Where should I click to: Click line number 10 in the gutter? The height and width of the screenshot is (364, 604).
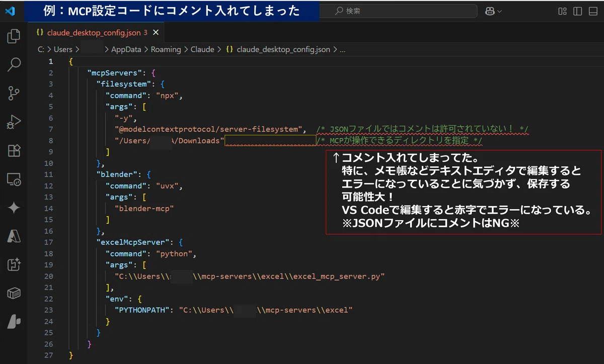pyautogui.click(x=48, y=163)
